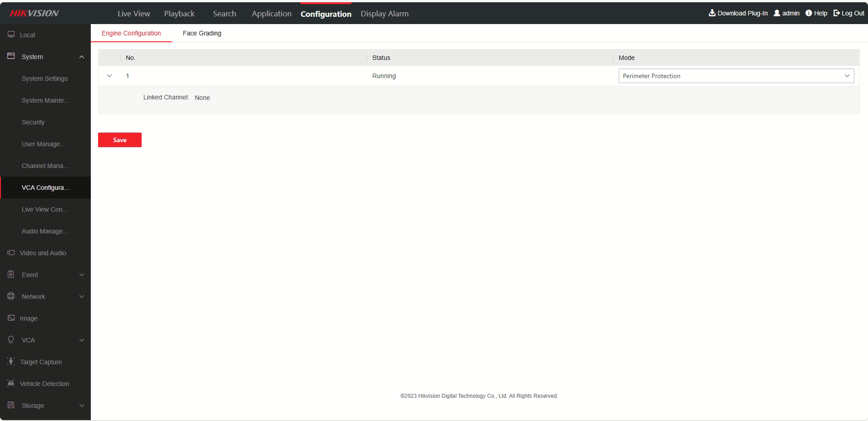Open the Live View top menu
This screenshot has width=868, height=421.
pyautogui.click(x=133, y=14)
